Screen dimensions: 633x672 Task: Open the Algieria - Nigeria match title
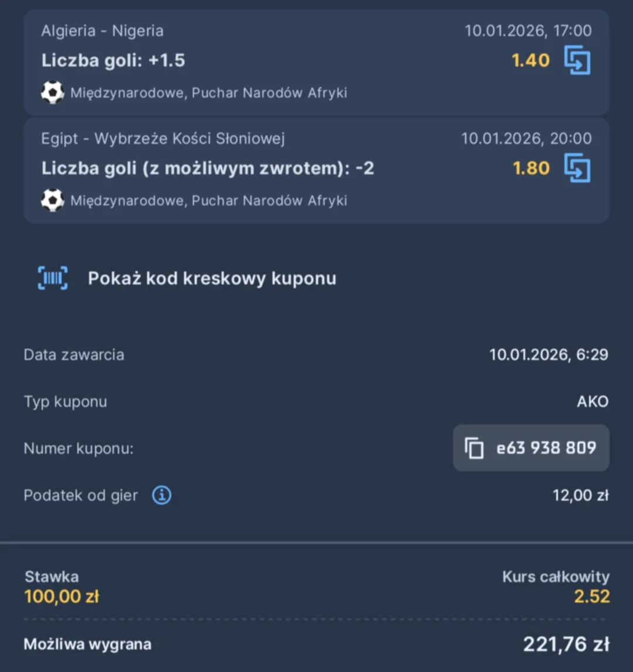103,31
